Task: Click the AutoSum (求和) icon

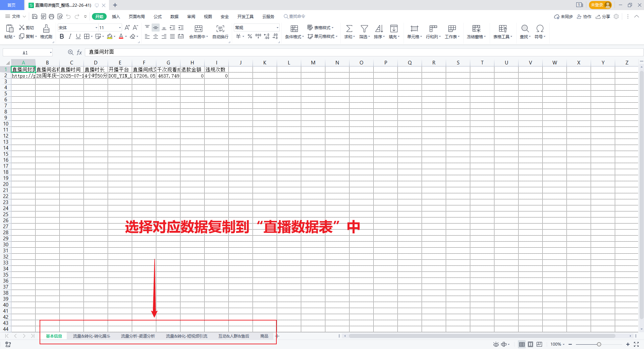Action: [349, 29]
